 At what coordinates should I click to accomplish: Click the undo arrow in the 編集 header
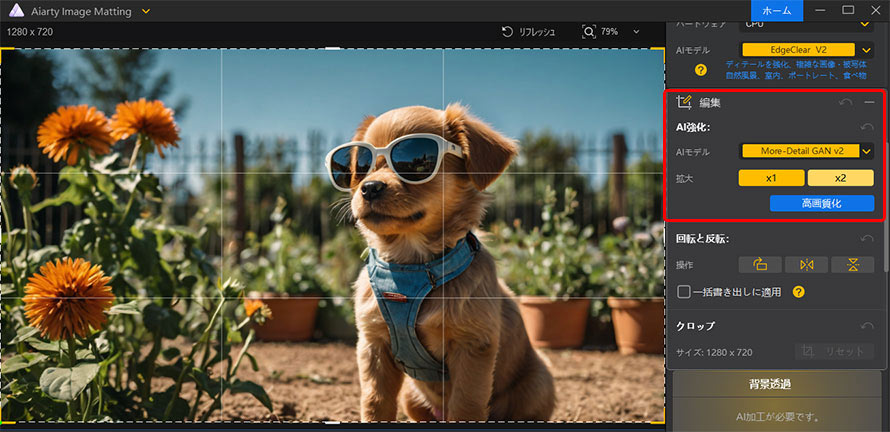846,102
